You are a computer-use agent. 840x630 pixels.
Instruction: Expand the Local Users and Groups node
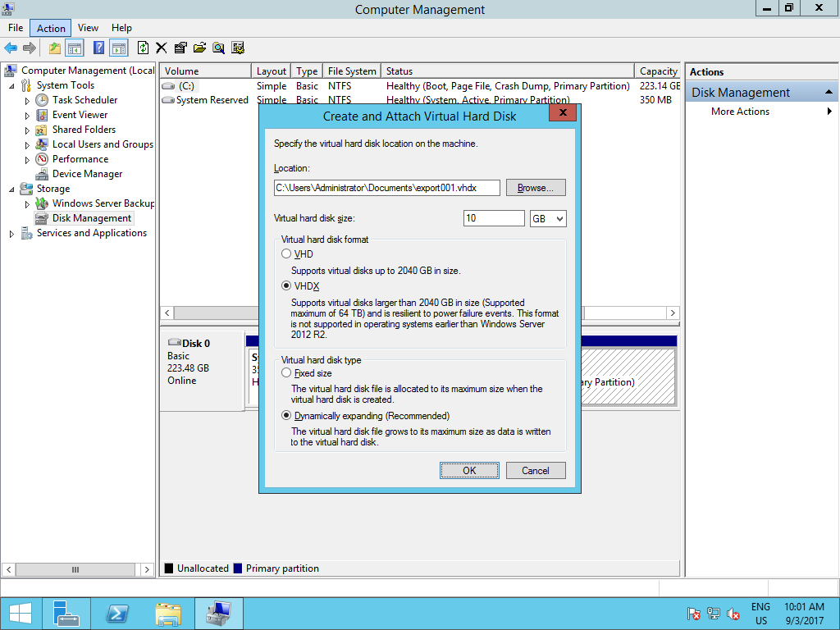click(25, 144)
